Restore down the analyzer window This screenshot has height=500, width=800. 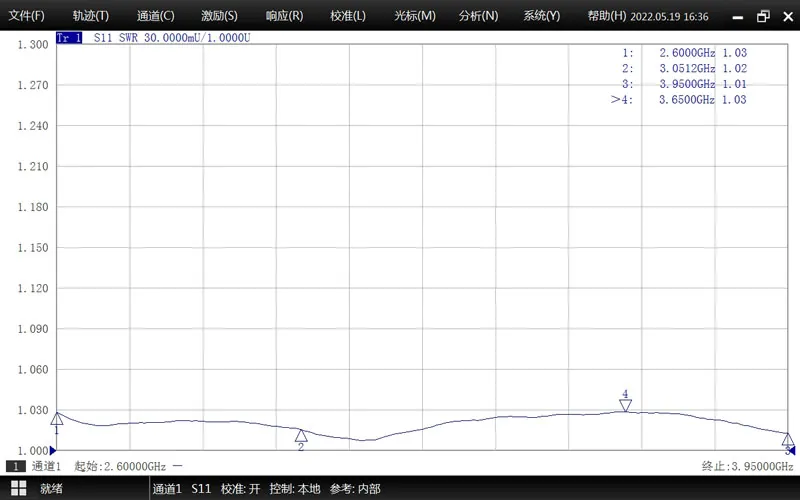[763, 16]
